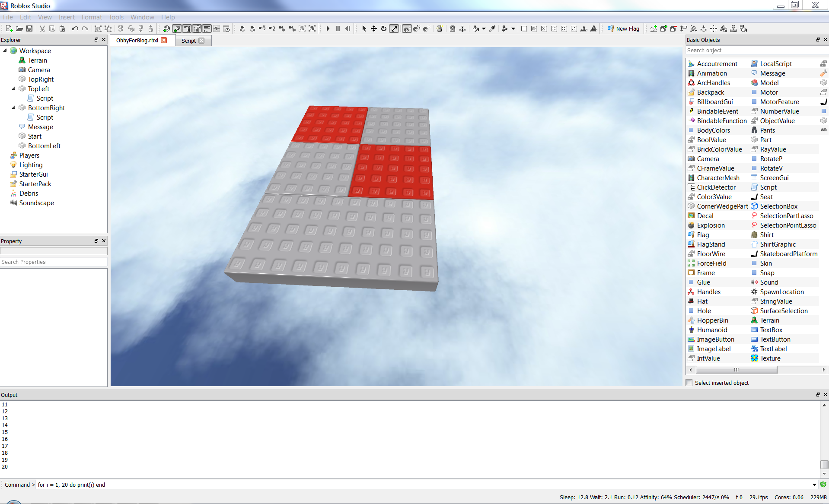The height and width of the screenshot is (504, 829).
Task: Select the arrow Select tool
Action: [364, 29]
